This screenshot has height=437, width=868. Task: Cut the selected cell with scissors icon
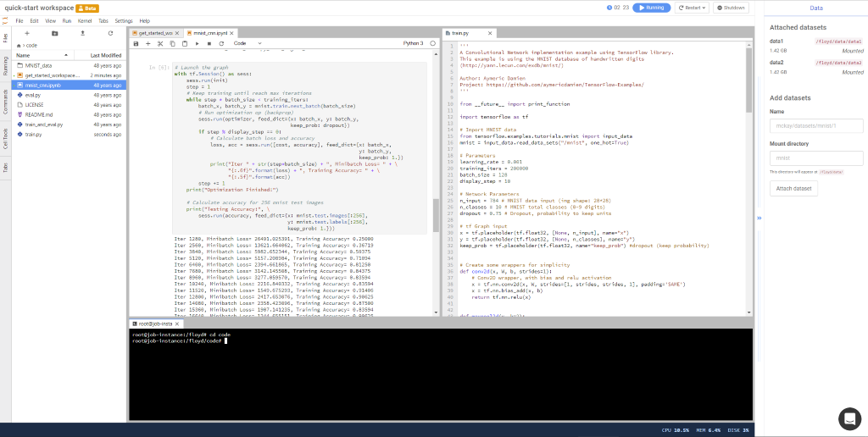pos(160,43)
